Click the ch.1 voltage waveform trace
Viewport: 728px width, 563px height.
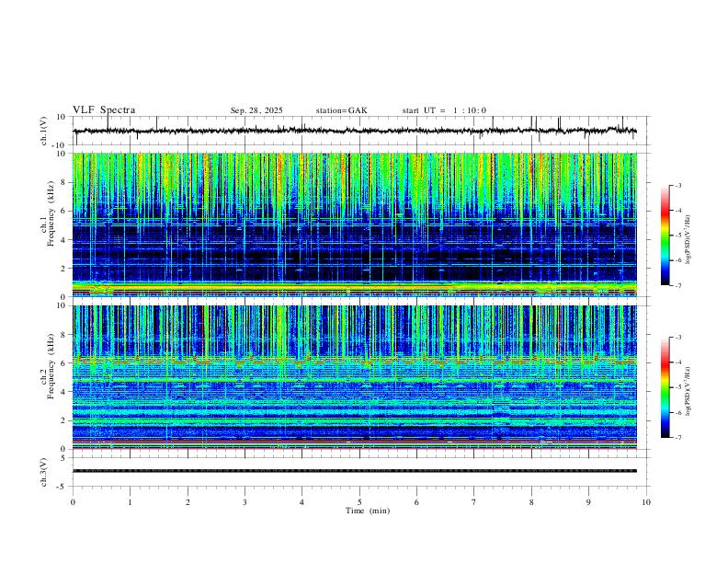coord(355,131)
